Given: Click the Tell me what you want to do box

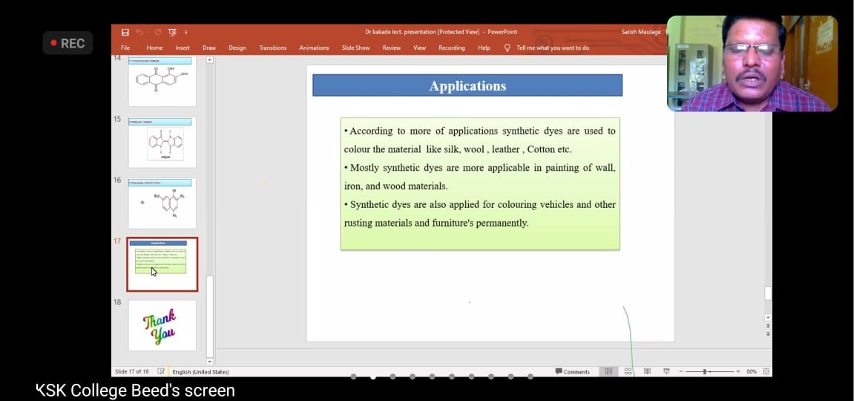Looking at the screenshot, I should click(x=553, y=48).
